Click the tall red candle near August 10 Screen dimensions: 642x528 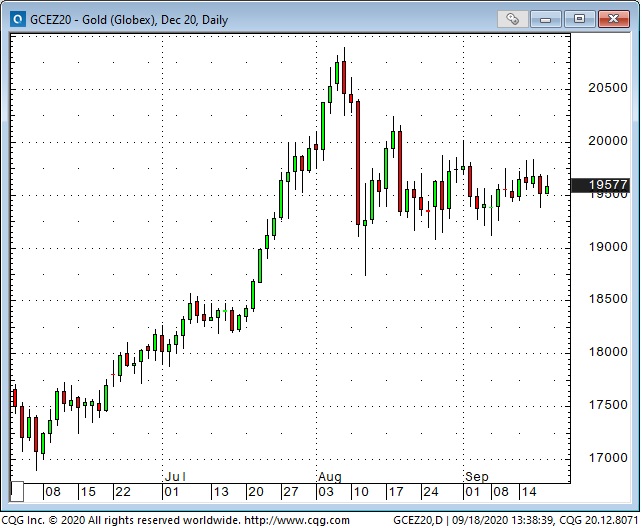(358, 163)
